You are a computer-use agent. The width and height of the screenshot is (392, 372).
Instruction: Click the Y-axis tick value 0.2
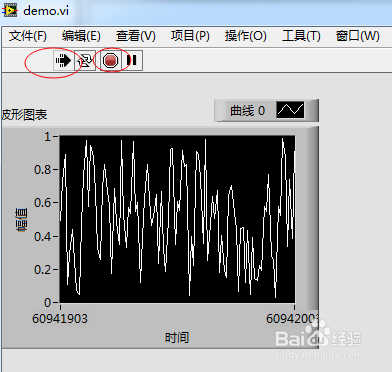[x=43, y=269]
